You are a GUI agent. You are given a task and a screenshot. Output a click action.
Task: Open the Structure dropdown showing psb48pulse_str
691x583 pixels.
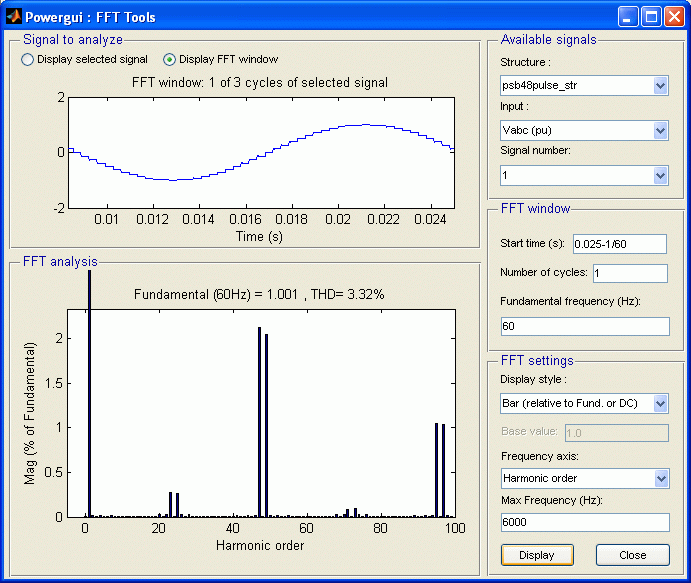pos(584,86)
